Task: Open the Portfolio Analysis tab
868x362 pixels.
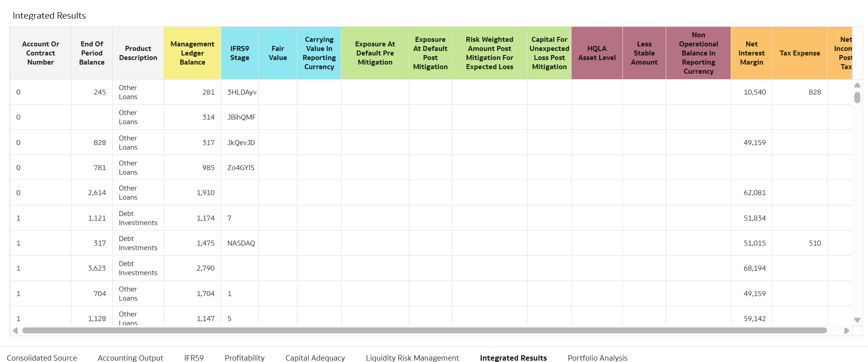Action: 597,358
